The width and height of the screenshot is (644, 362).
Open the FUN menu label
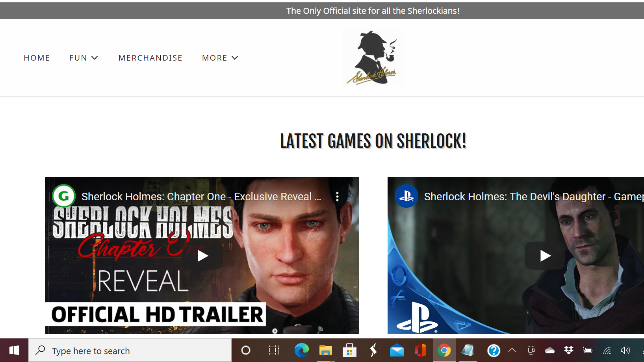(78, 58)
